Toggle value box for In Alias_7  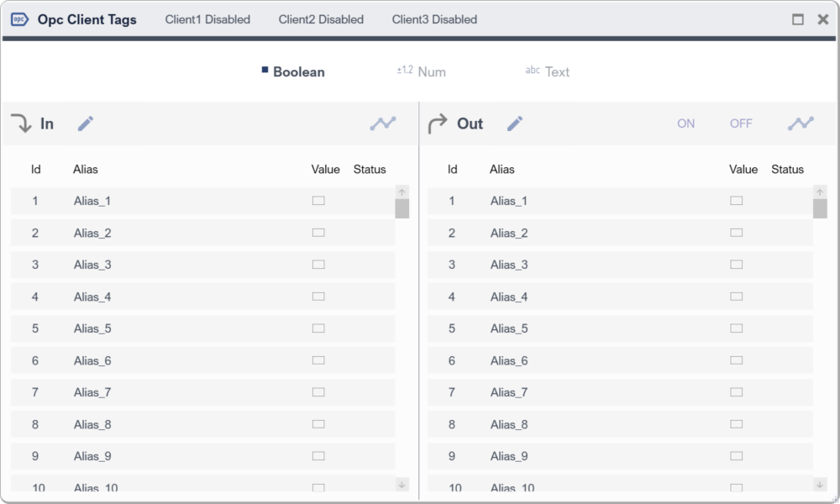pos(318,392)
